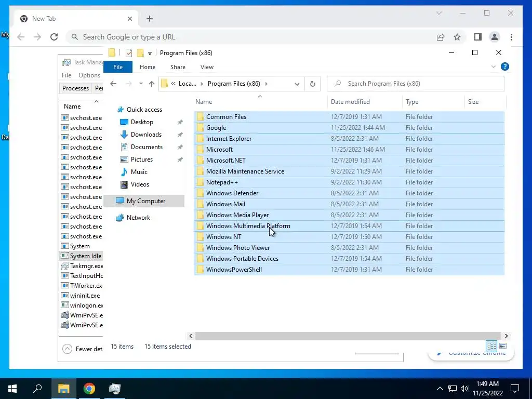Toggle Chrome side panel icon
Screen dimensions: 532x399
point(478,37)
